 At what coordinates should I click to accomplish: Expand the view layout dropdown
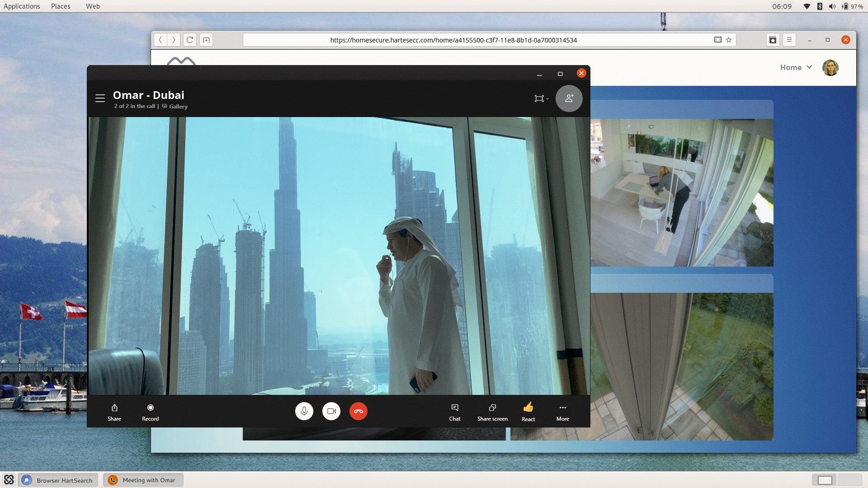click(x=541, y=99)
